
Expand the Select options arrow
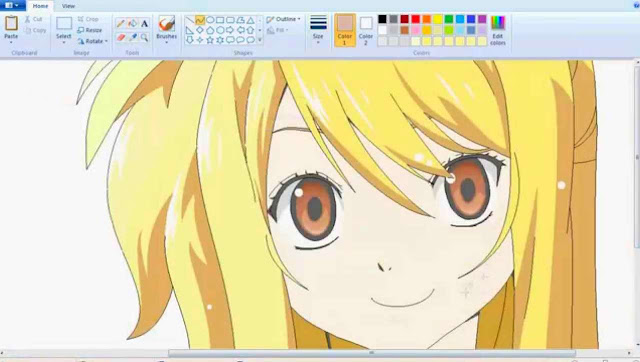pyautogui.click(x=64, y=42)
